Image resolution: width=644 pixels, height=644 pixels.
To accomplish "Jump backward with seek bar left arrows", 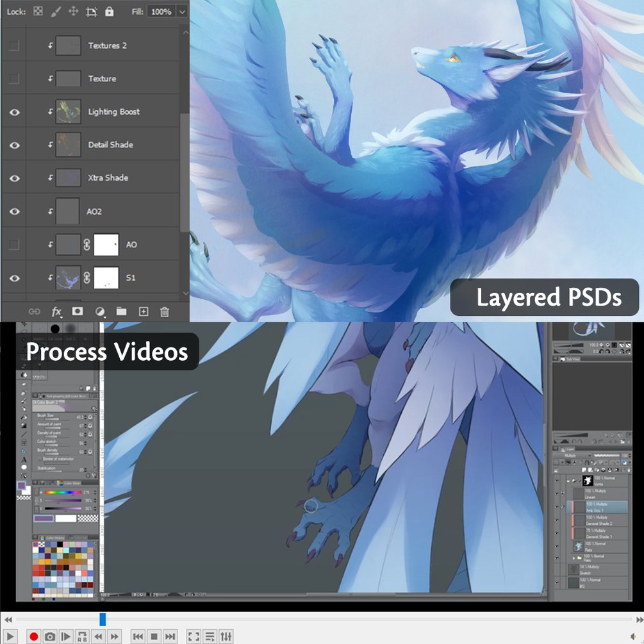I will [x=8, y=620].
